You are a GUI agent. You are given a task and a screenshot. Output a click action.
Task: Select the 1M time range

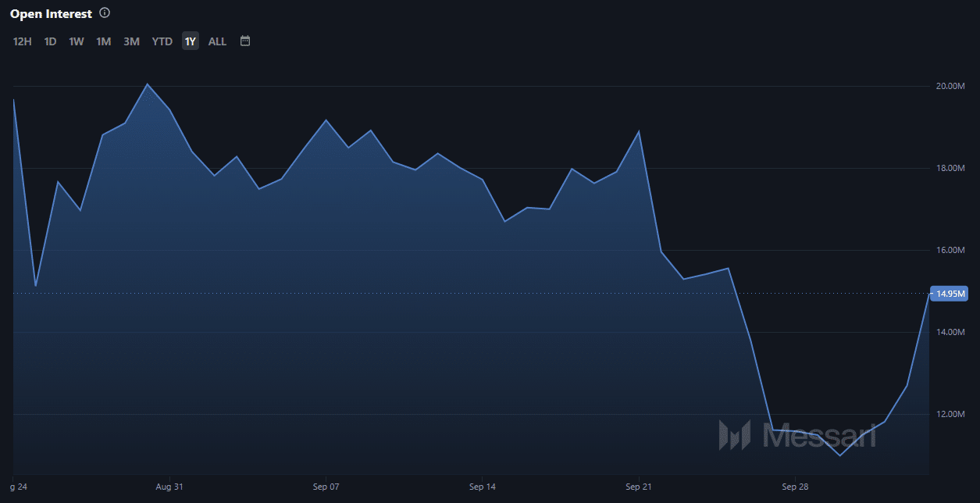[x=103, y=41]
